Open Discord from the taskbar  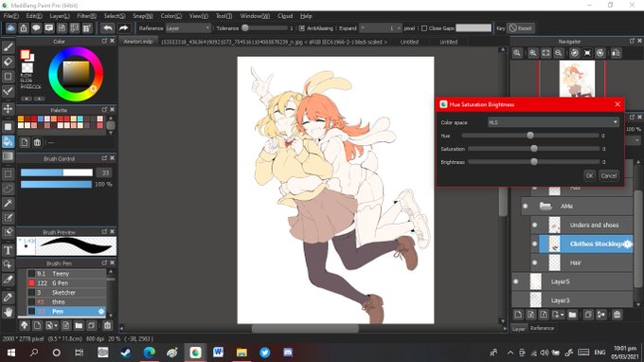[288, 353]
